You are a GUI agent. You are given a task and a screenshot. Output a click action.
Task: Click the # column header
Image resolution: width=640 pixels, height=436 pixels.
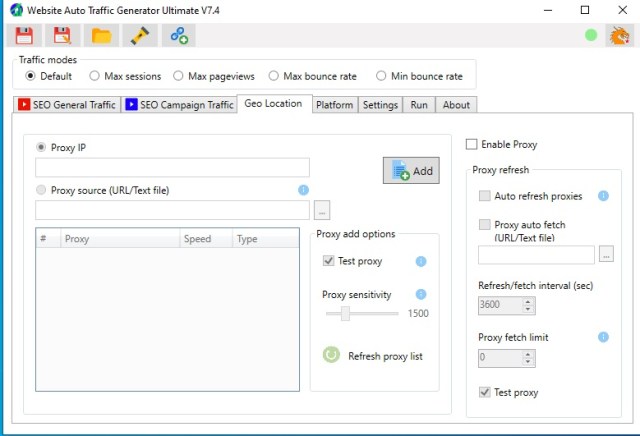click(x=48, y=239)
